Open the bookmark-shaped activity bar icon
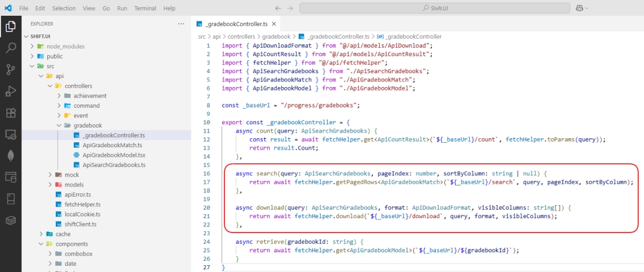Image resolution: width=644 pixels, height=272 pixels. pos(11,199)
